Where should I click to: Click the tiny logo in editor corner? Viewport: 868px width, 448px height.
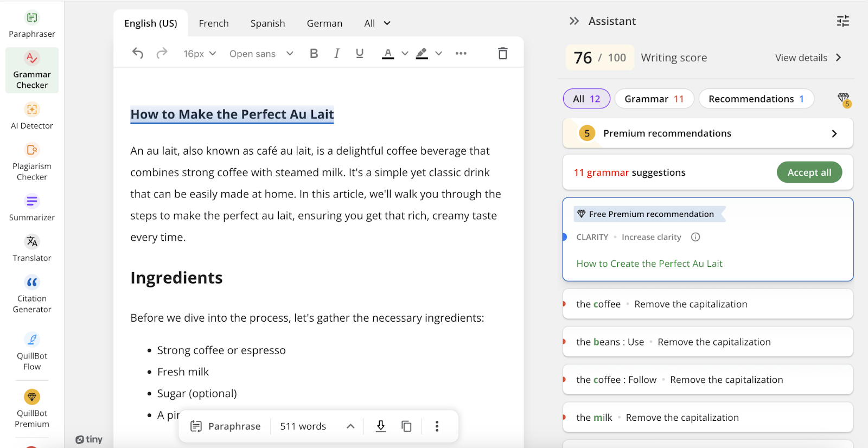point(89,439)
